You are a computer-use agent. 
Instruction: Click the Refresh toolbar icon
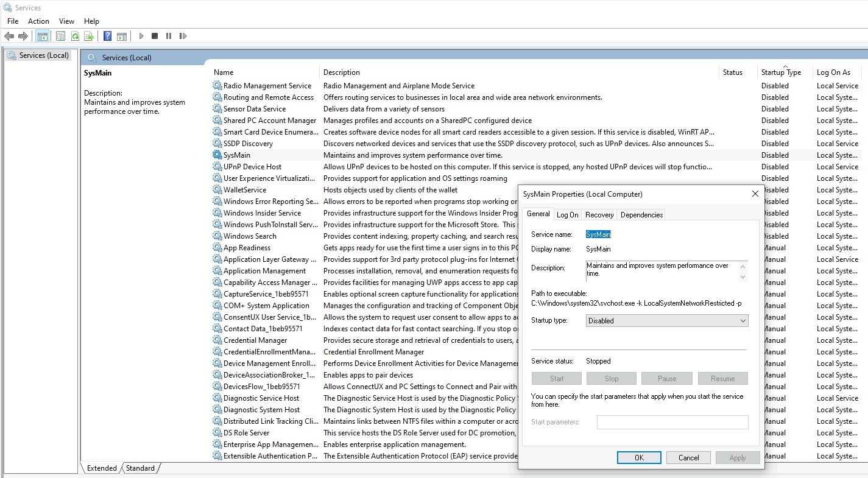(x=75, y=37)
